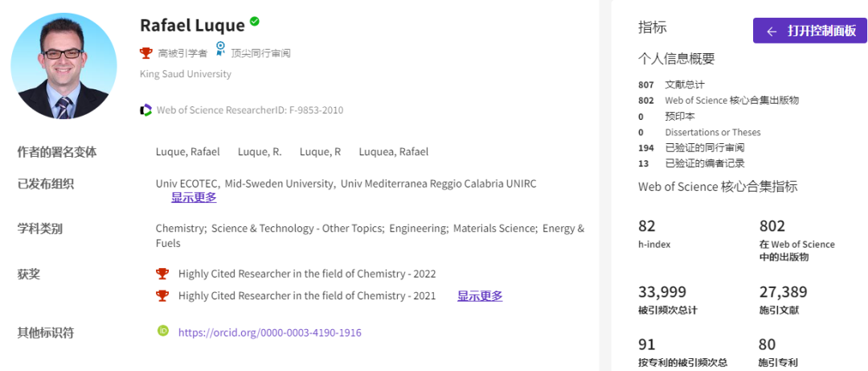The height and width of the screenshot is (371, 868).
Task: Expand more published organizations via 显示更多
Action: pyautogui.click(x=194, y=197)
